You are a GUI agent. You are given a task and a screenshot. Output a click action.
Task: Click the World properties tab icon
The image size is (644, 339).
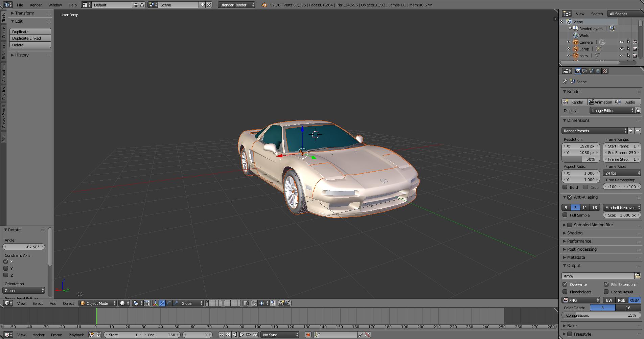(598, 71)
